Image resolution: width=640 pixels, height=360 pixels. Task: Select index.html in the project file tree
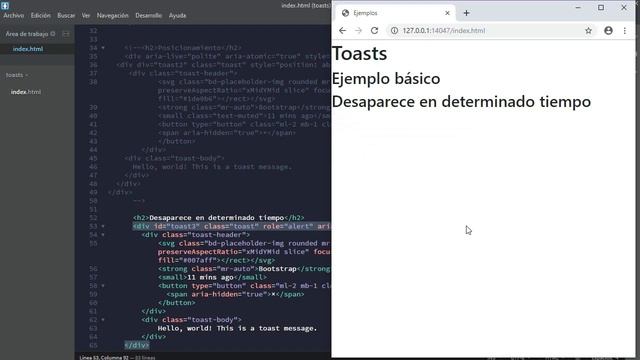(x=26, y=92)
